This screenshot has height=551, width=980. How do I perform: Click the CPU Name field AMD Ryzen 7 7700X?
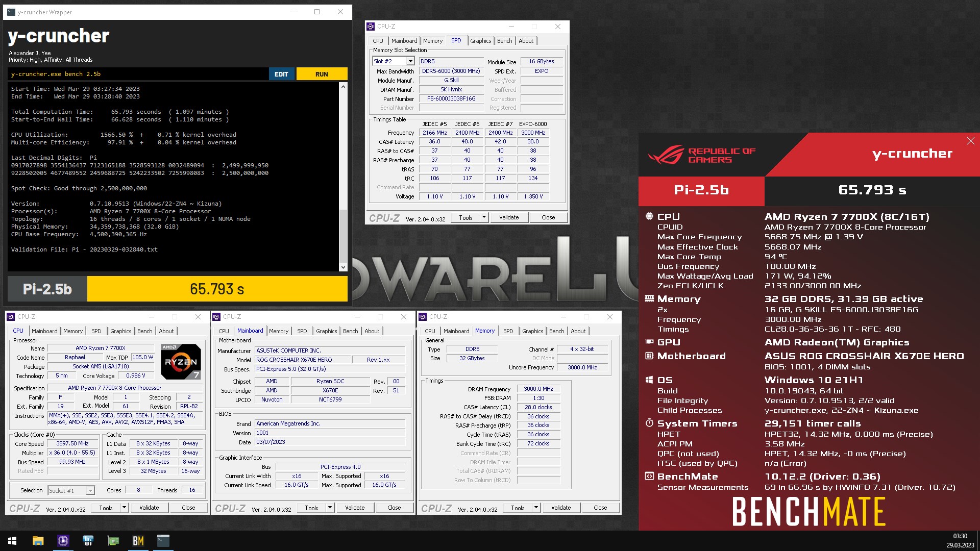(x=101, y=348)
